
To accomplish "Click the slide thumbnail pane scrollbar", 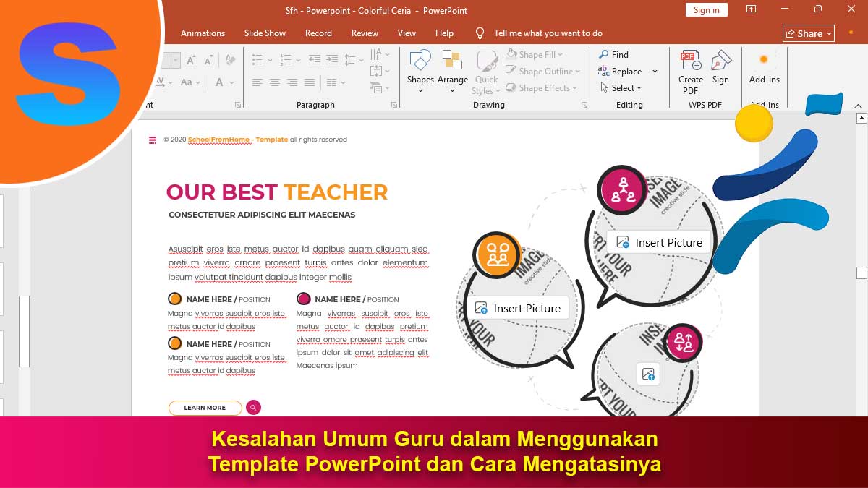I will [x=24, y=332].
